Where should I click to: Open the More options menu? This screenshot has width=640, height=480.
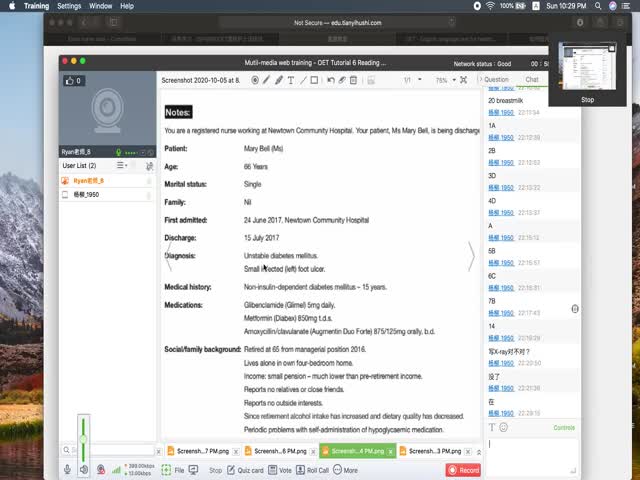[345, 469]
